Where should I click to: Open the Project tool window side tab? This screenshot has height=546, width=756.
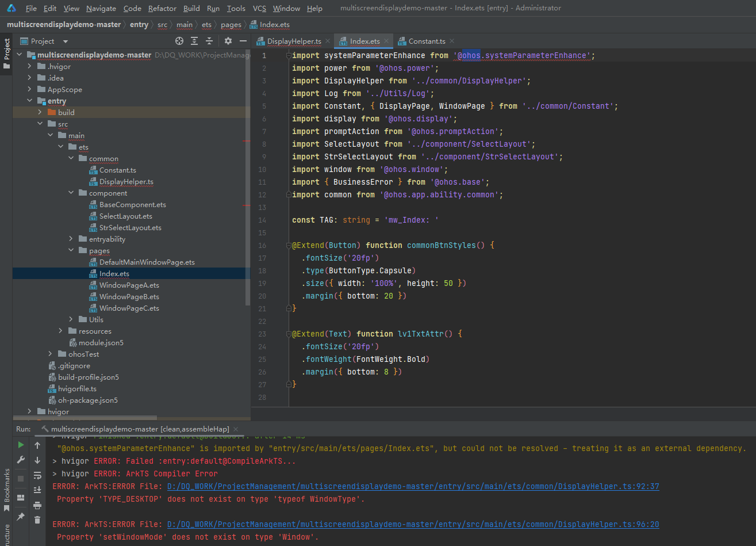(6, 54)
